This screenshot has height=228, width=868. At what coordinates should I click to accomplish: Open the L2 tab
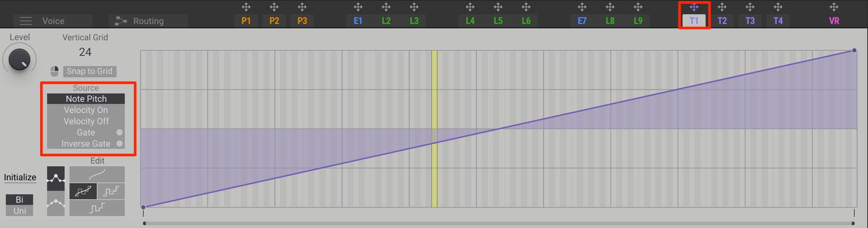click(x=386, y=21)
